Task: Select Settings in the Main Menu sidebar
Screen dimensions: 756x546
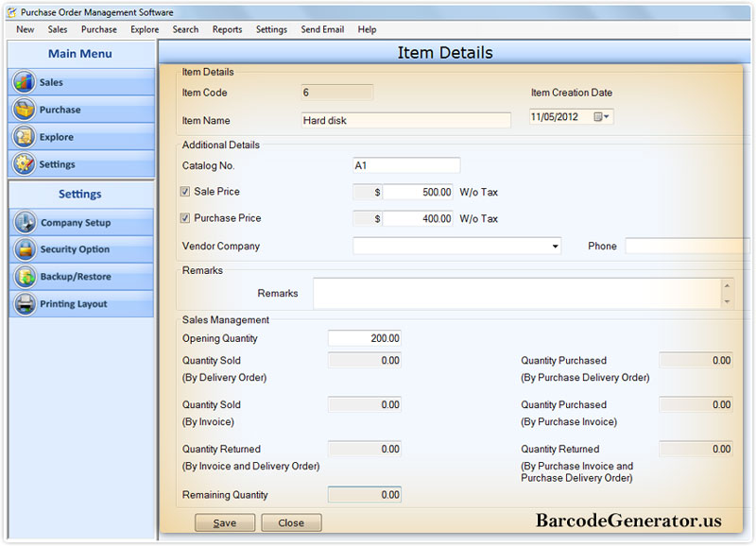Action: point(81,164)
